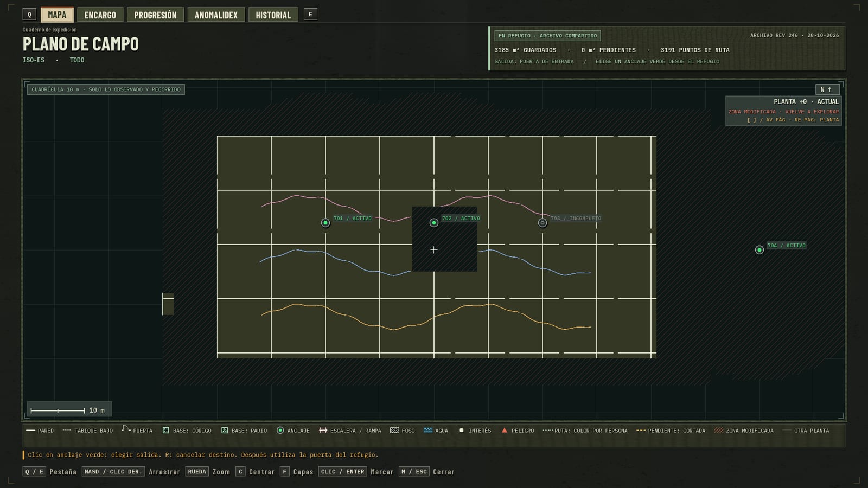The width and height of the screenshot is (868, 488).
Task: Choose green anchor 704 as exit
Action: [759, 250]
